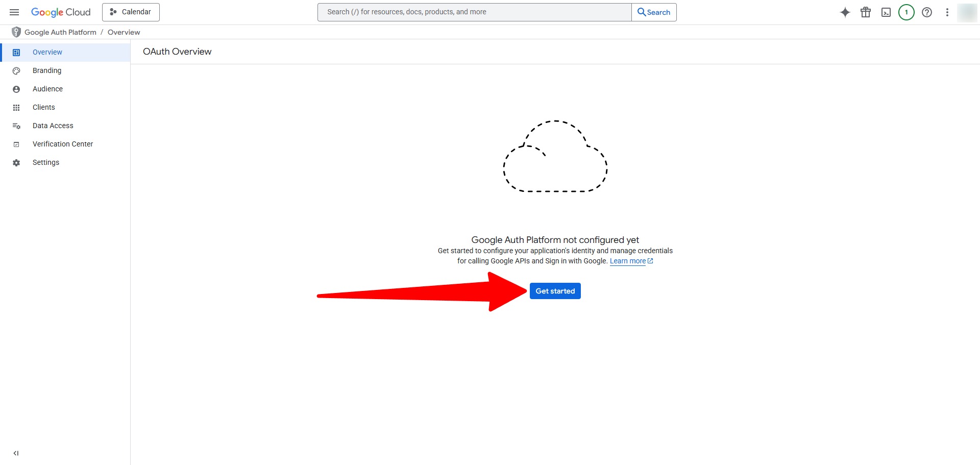Open the Settings sidebar item
The height and width of the screenshot is (465, 980).
coord(65,162)
